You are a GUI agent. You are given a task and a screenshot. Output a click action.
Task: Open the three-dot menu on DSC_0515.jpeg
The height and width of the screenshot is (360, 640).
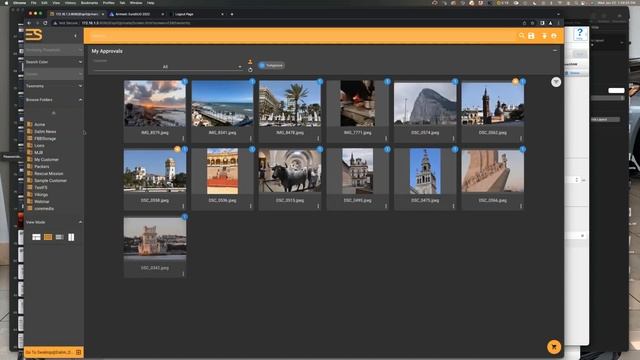pos(318,206)
